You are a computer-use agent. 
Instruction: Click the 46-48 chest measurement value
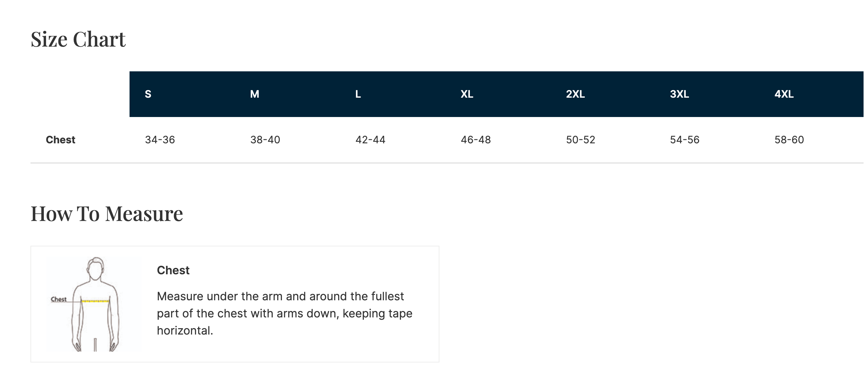(476, 140)
